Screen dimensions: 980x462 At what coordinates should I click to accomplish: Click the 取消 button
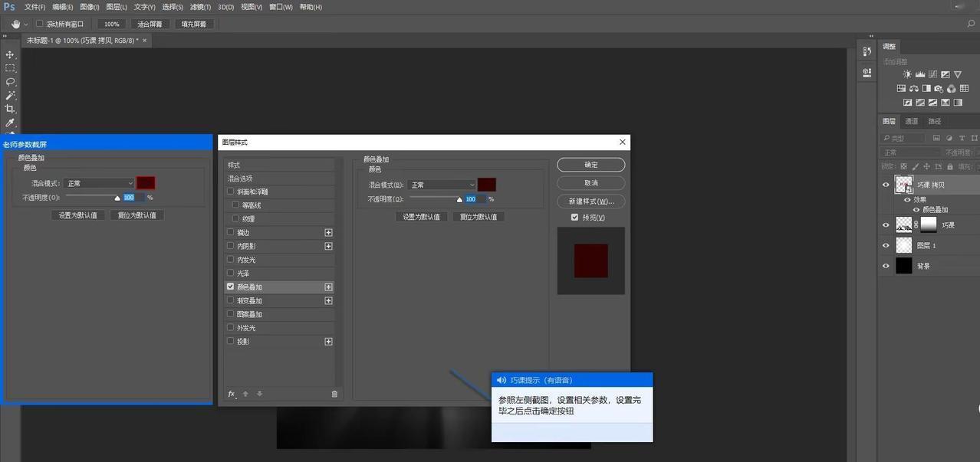pyautogui.click(x=590, y=183)
